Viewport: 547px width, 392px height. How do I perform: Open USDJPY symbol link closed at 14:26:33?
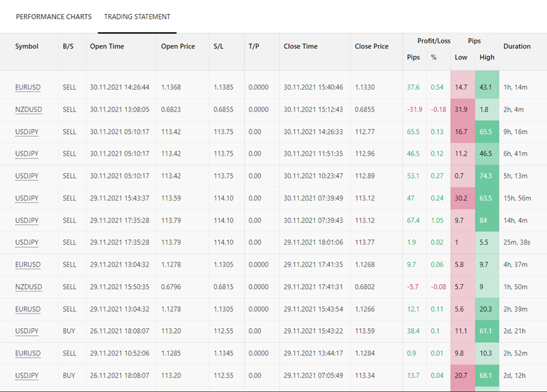pyautogui.click(x=27, y=132)
